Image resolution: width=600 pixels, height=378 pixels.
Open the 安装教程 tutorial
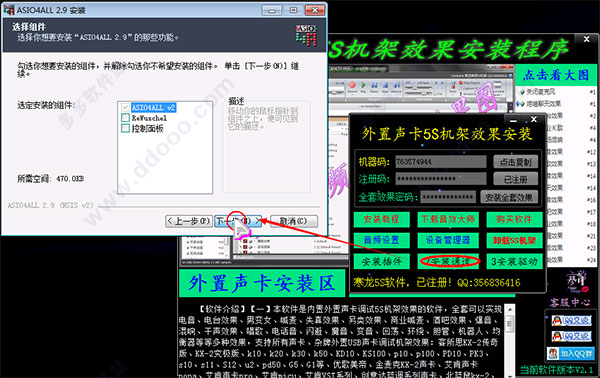(382, 220)
